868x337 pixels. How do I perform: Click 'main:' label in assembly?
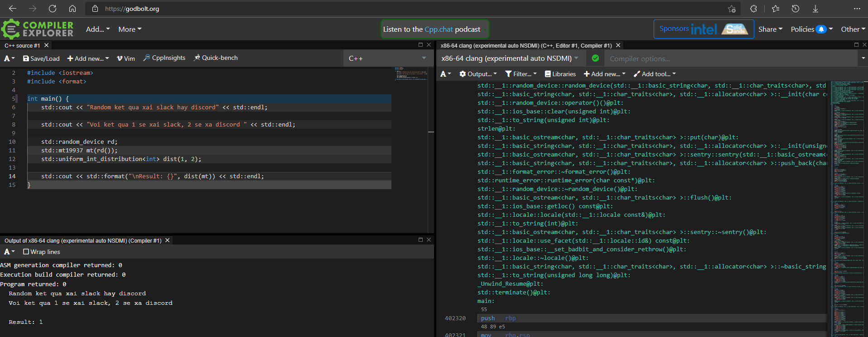(486, 301)
